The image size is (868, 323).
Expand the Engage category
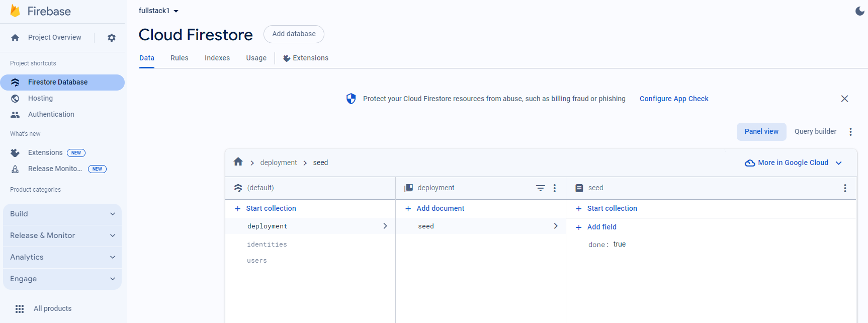(x=62, y=279)
